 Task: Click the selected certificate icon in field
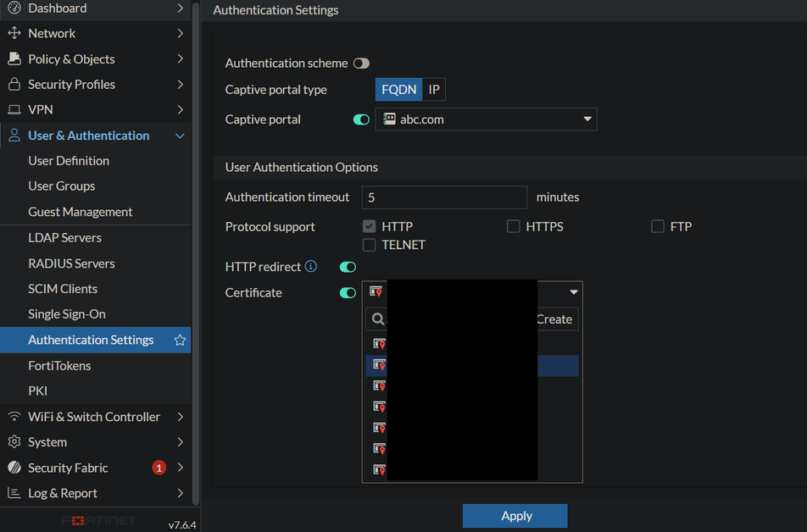(x=376, y=291)
